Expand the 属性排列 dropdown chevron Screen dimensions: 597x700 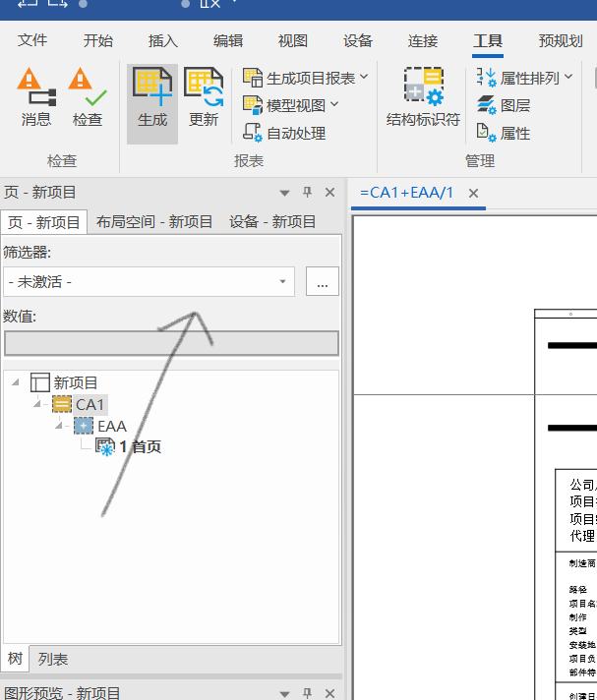[x=568, y=78]
